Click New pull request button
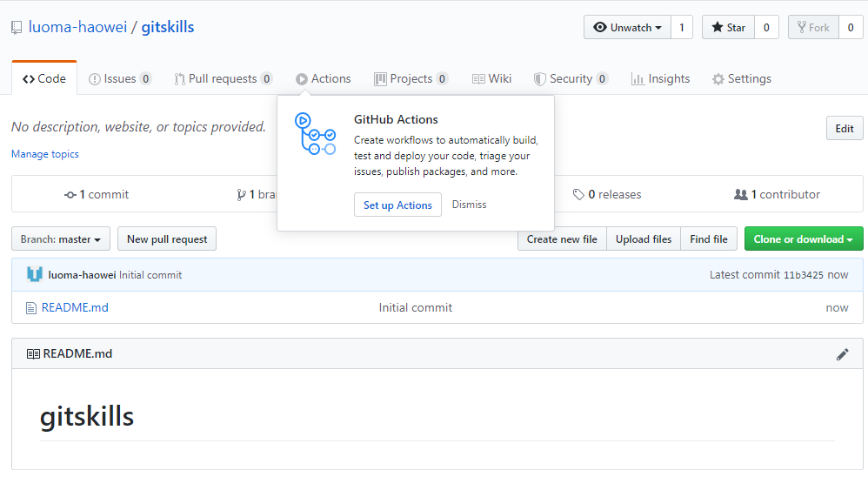Image resolution: width=868 pixels, height=477 pixels. point(167,239)
